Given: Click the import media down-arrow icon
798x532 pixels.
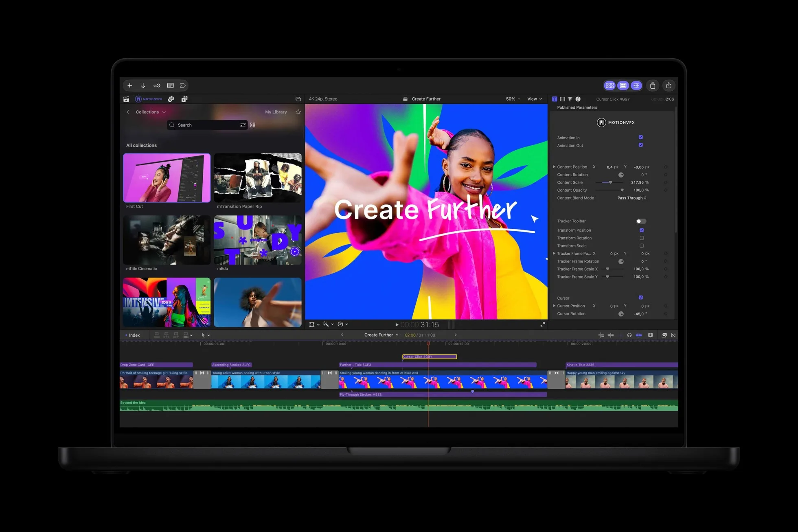Looking at the screenshot, I should click(143, 85).
